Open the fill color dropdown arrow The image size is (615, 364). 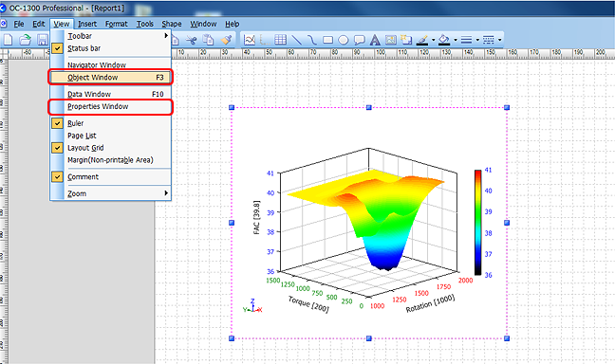pyautogui.click(x=456, y=40)
